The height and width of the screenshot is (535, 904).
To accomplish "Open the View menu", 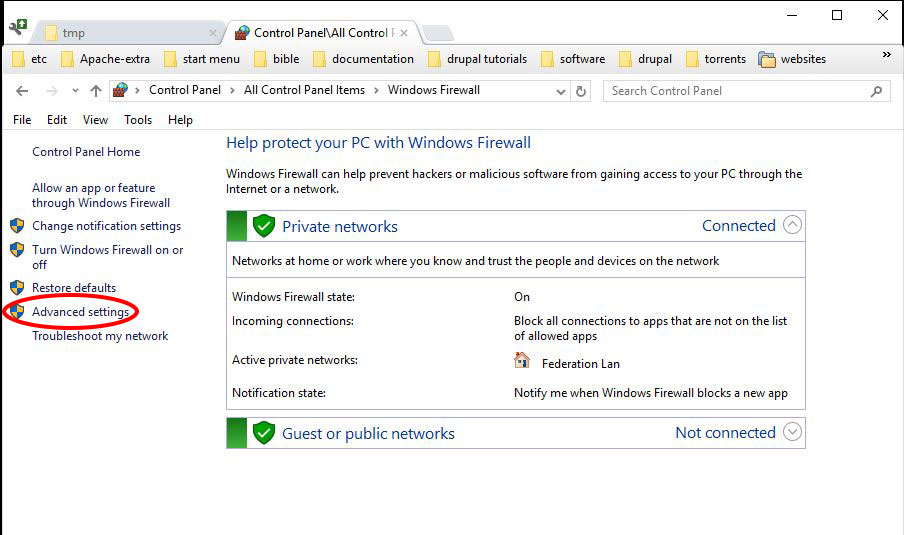I will pyautogui.click(x=95, y=120).
